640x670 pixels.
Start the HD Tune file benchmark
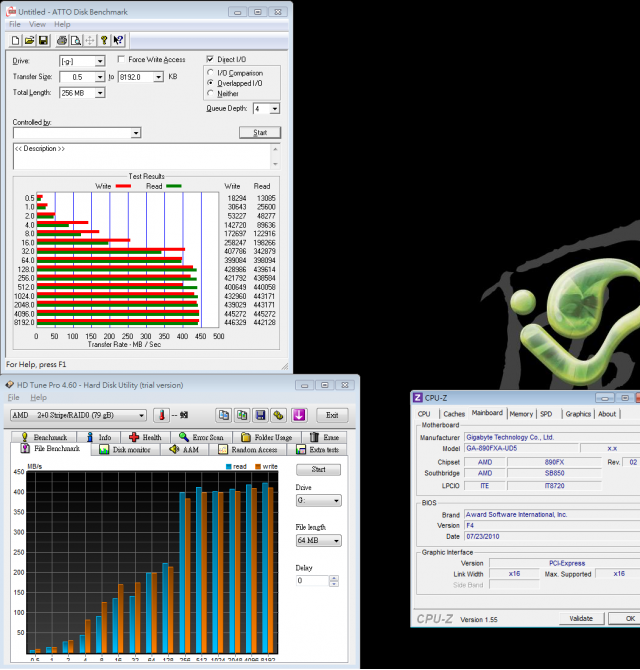point(318,469)
